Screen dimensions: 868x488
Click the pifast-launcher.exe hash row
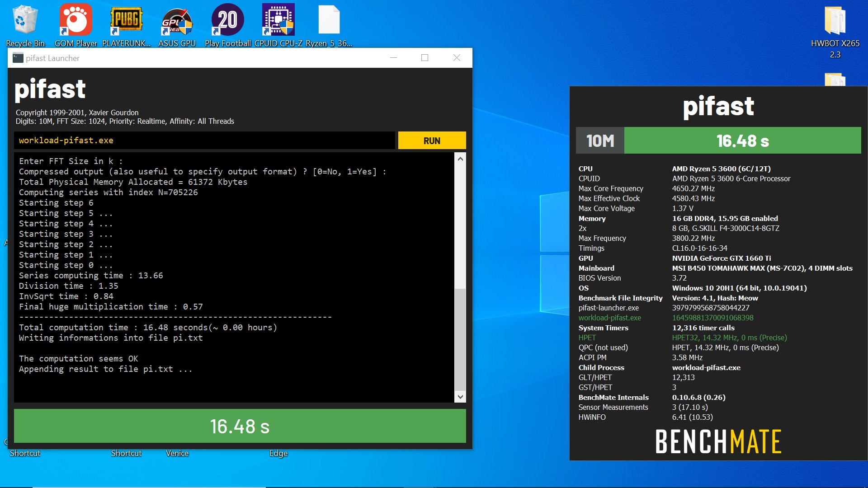664,308
